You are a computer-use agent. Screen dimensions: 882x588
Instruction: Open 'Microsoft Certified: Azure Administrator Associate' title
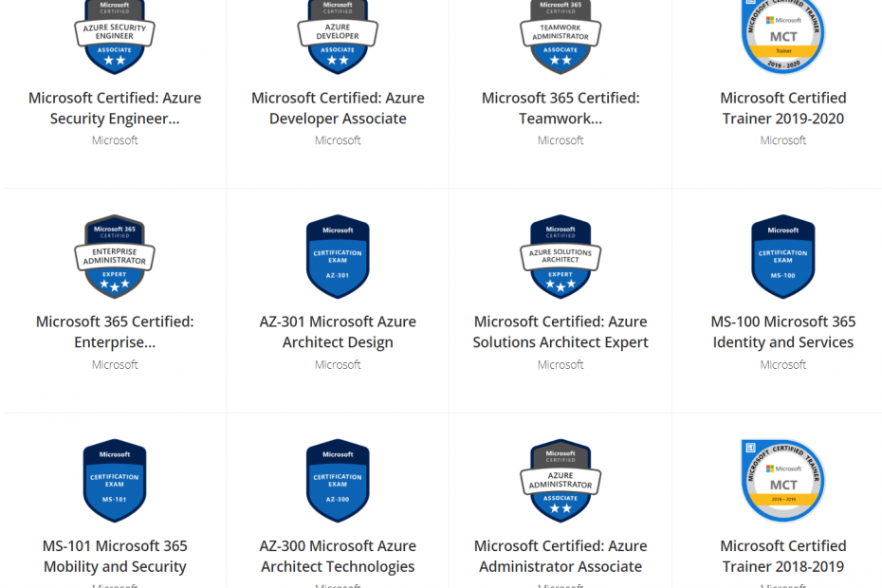point(560,556)
